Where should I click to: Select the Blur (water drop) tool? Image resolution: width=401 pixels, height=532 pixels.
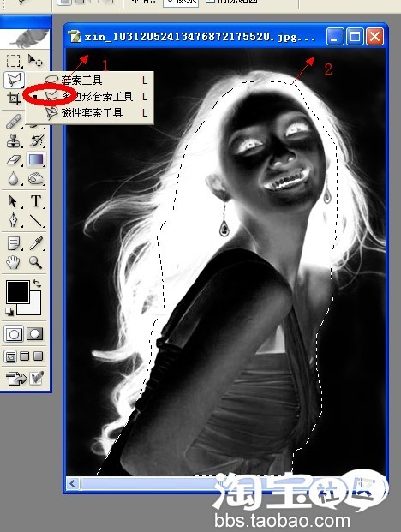(14, 178)
